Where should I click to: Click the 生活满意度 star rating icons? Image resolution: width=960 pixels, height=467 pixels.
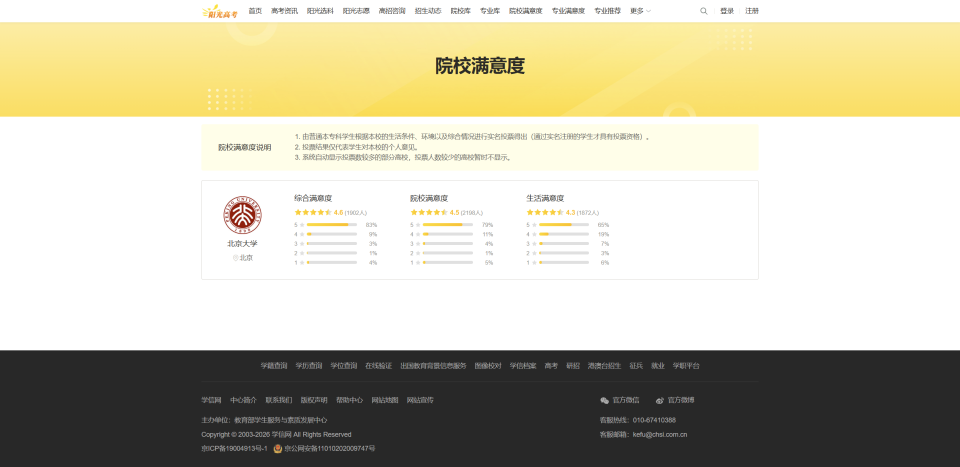point(545,212)
